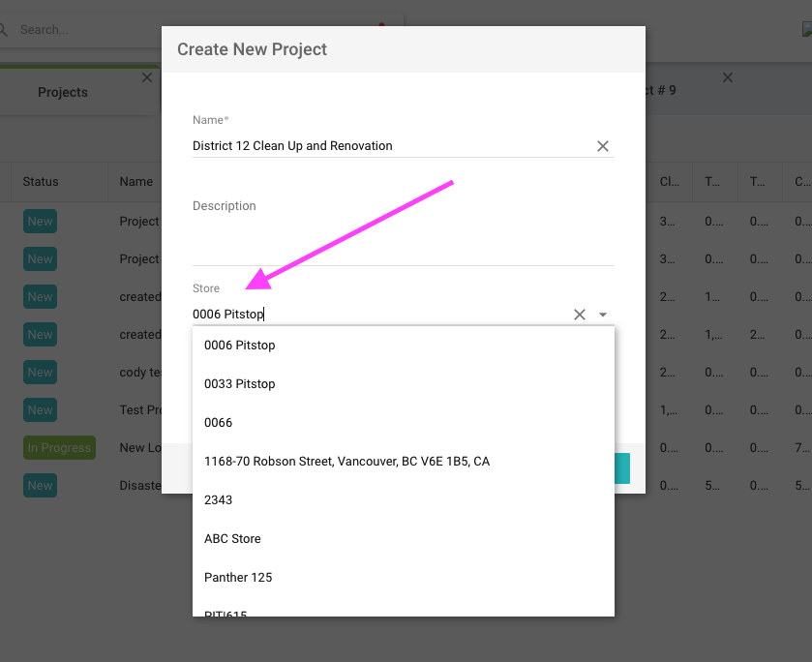Clear the Store field selection
This screenshot has height=662, width=812.
580,315
